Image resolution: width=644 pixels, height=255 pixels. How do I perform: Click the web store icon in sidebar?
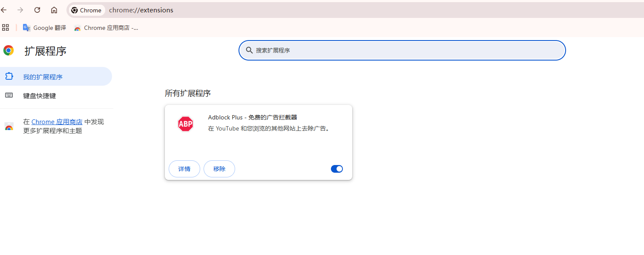9,127
